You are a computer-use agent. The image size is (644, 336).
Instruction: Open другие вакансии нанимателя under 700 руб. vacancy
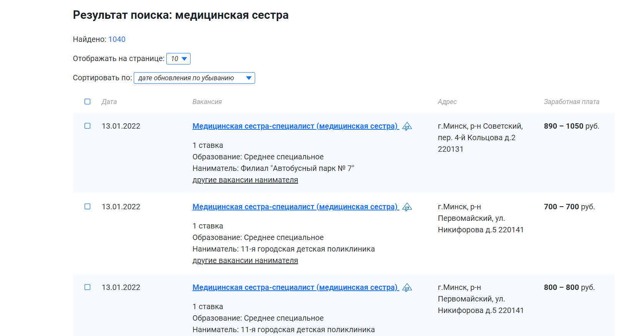pyautogui.click(x=245, y=260)
